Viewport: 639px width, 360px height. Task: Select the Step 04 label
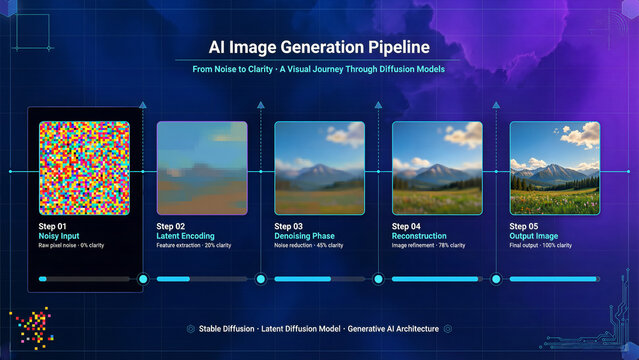click(406, 226)
